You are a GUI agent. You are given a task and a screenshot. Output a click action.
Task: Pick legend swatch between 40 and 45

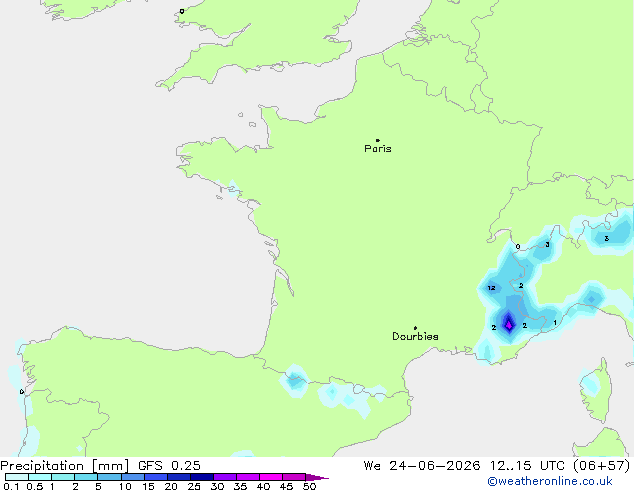tap(271, 477)
